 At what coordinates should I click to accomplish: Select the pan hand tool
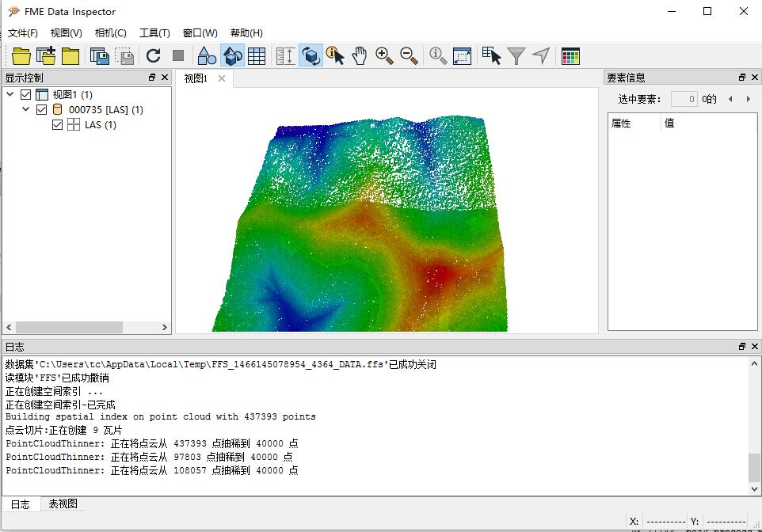pos(359,56)
